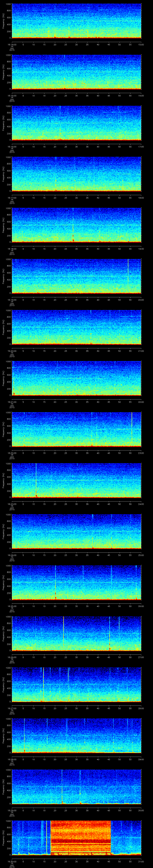
Task: Click the 16:27:00 start-time label
Action: (x=12, y=708)
